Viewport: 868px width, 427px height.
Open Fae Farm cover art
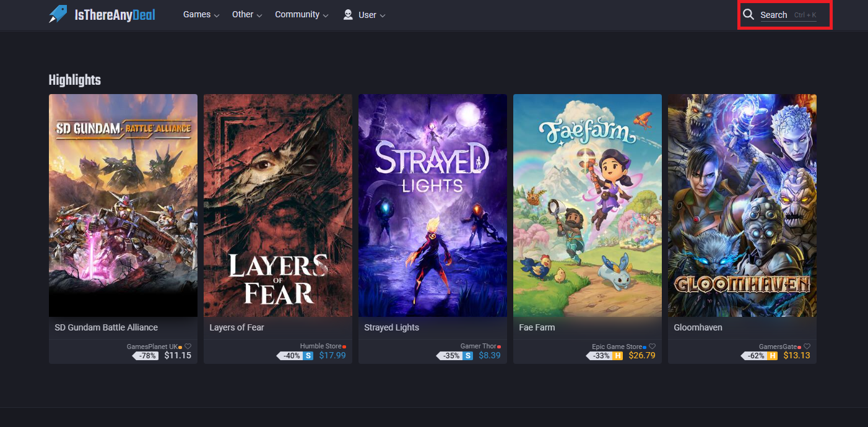click(588, 205)
